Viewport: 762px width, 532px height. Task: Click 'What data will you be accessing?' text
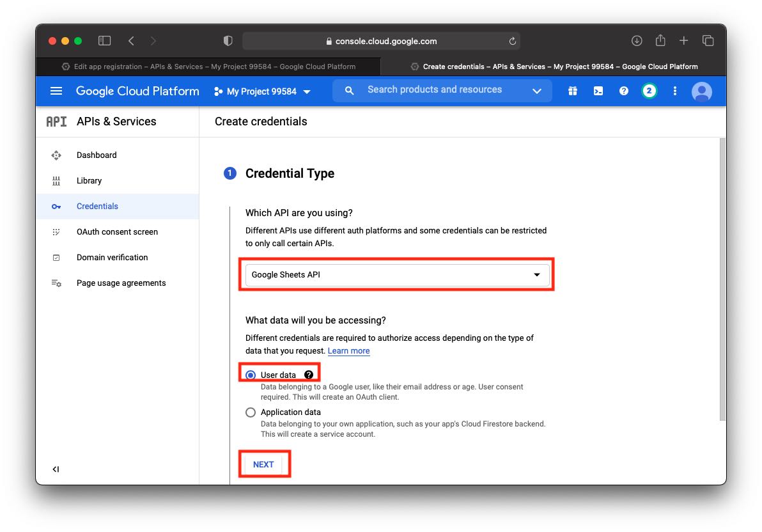[x=315, y=320]
